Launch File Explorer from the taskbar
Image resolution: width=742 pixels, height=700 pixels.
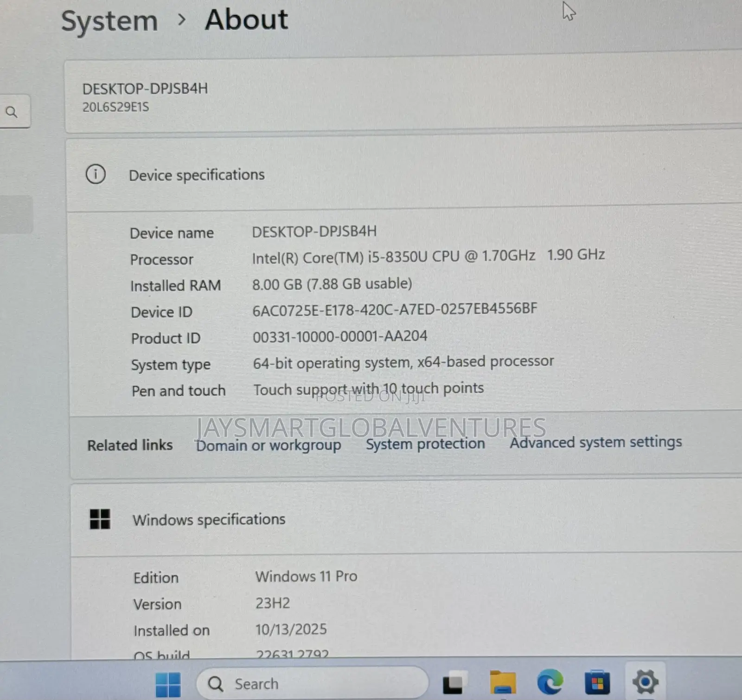click(x=502, y=683)
